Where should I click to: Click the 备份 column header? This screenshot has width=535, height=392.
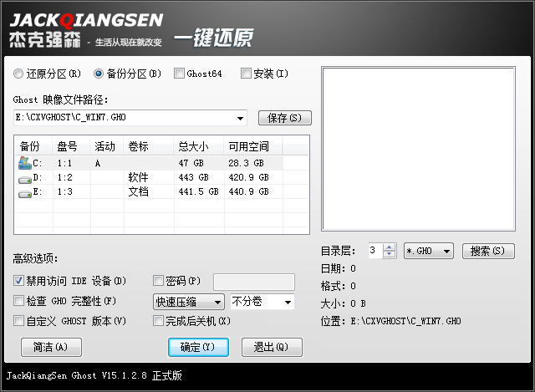pyautogui.click(x=33, y=146)
